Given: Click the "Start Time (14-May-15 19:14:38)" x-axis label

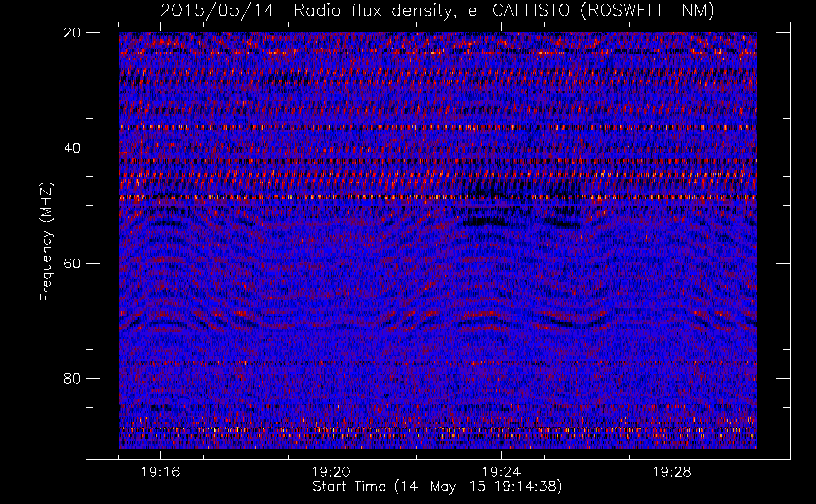Looking at the screenshot, I should click(437, 487).
